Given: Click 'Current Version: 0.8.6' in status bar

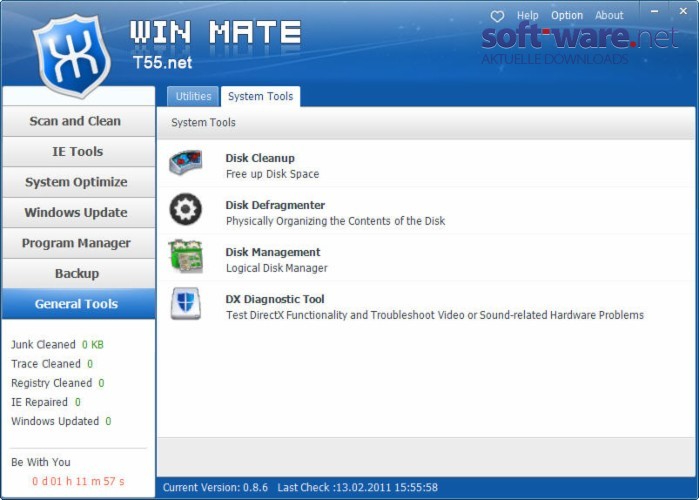Looking at the screenshot, I should pos(215,488).
